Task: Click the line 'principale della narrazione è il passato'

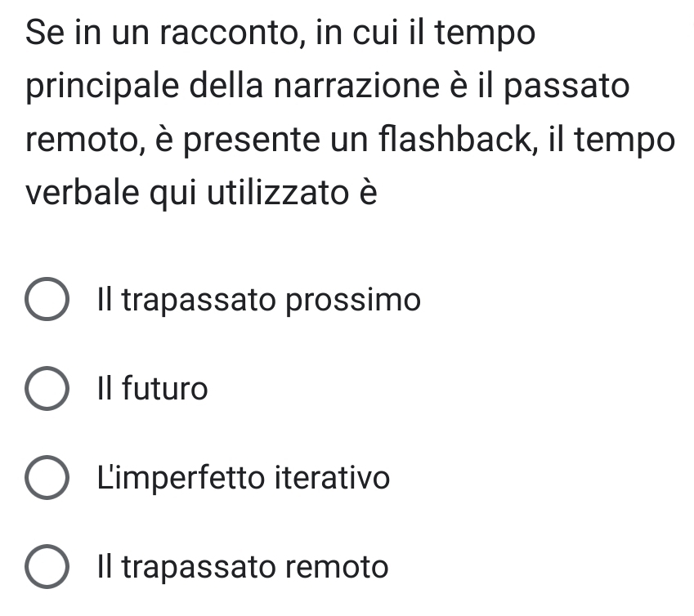Action: click(327, 87)
